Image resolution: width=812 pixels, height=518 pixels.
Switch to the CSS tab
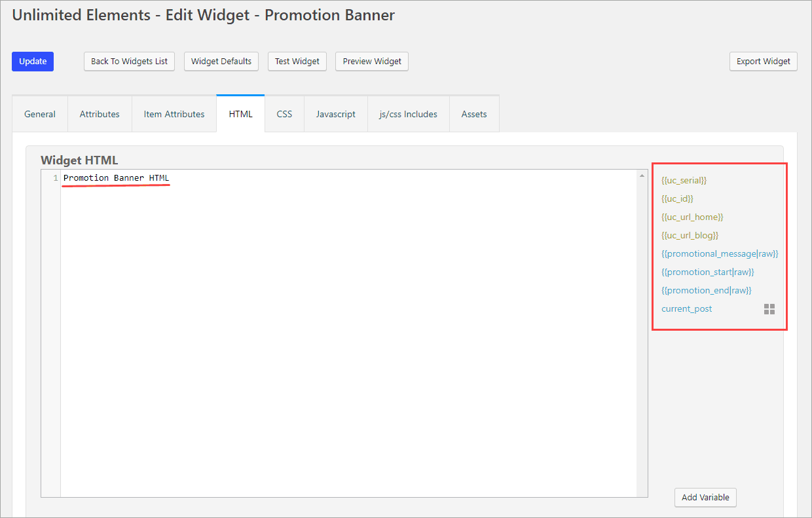click(x=284, y=114)
